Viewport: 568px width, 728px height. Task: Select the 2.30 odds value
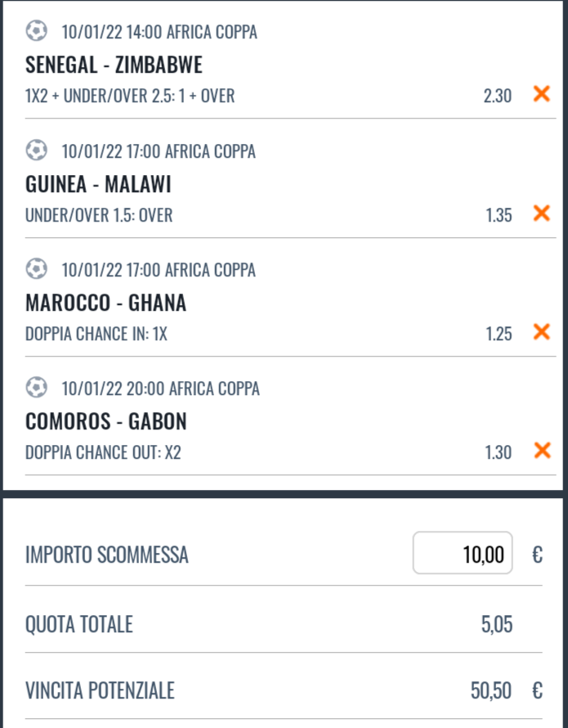tap(498, 96)
